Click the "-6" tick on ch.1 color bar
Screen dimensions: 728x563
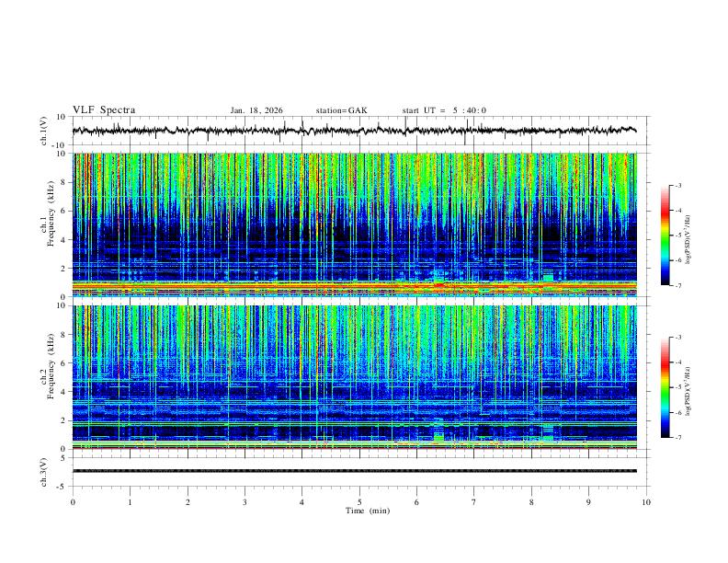pos(677,260)
